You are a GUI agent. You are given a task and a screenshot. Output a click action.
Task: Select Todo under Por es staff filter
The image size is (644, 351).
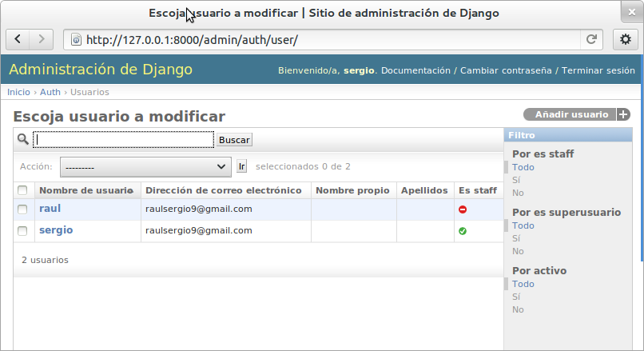523,167
